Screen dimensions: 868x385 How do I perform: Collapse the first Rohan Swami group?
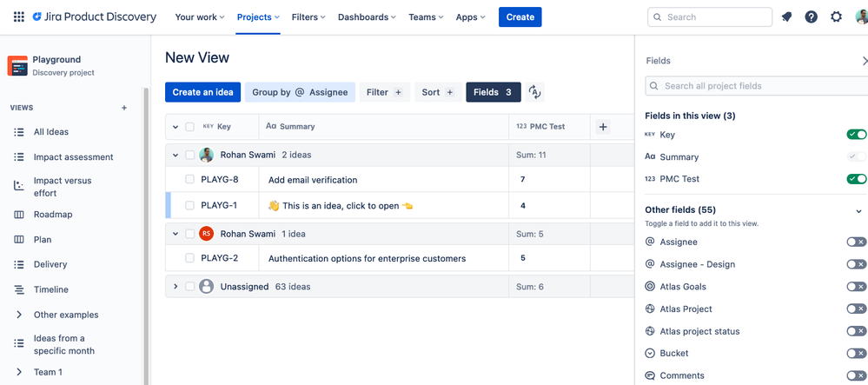pos(176,155)
